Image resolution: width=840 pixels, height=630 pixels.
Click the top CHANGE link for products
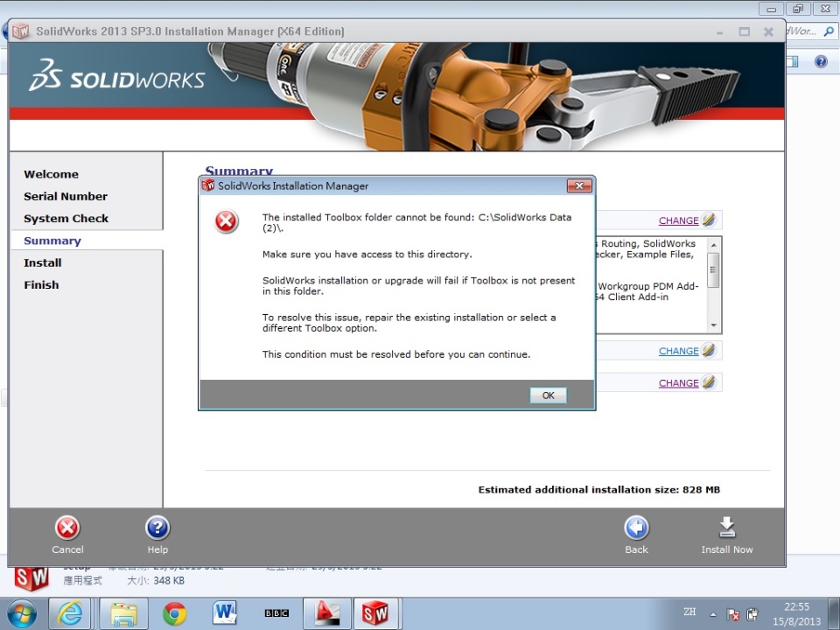click(x=678, y=220)
